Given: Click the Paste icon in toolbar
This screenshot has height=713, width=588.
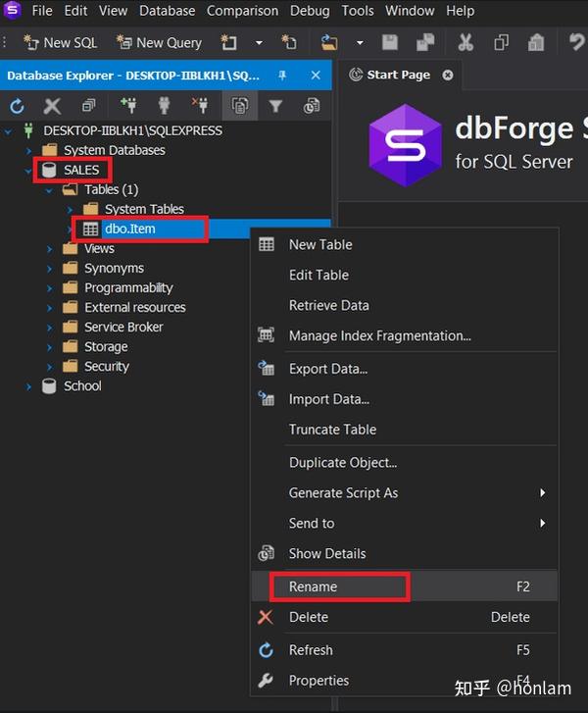Looking at the screenshot, I should pyautogui.click(x=536, y=43).
